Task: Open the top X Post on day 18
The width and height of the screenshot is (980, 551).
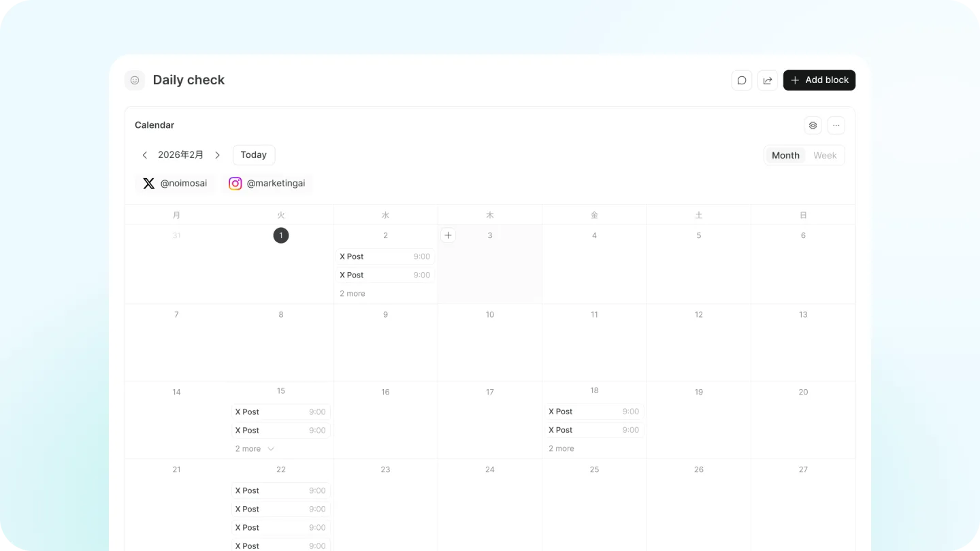Action: 594,412
